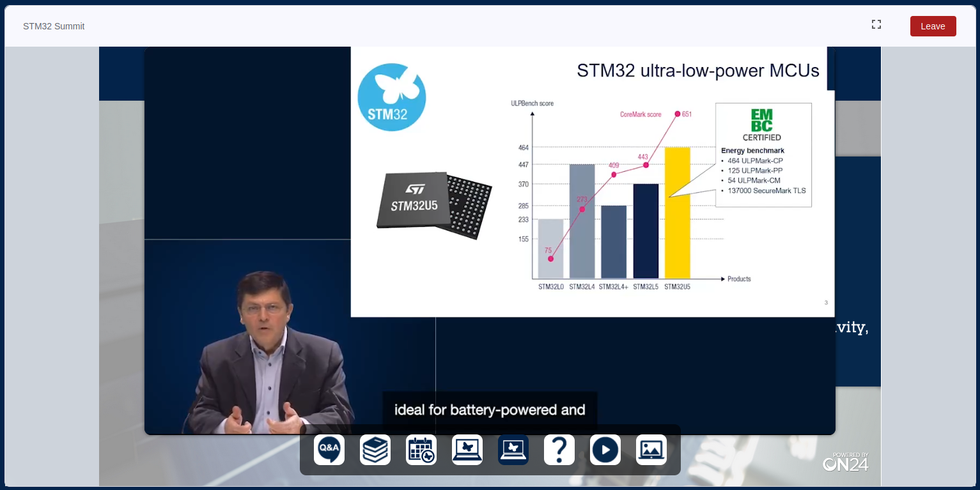Open the calendar agenda widget
Viewport: 980px width, 490px height.
[421, 450]
